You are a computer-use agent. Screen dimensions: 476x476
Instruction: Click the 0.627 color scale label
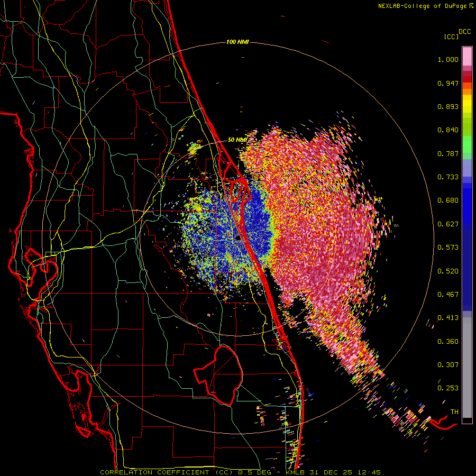click(x=448, y=224)
